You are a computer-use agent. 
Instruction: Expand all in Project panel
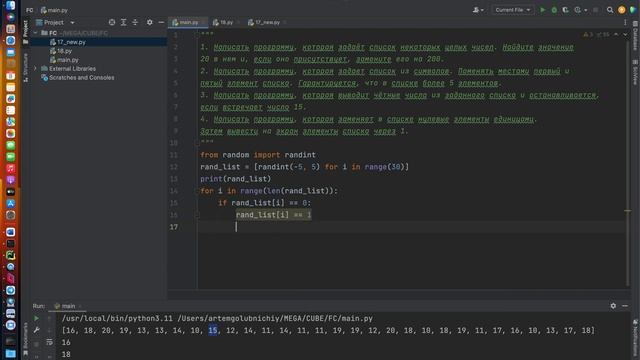123,22
